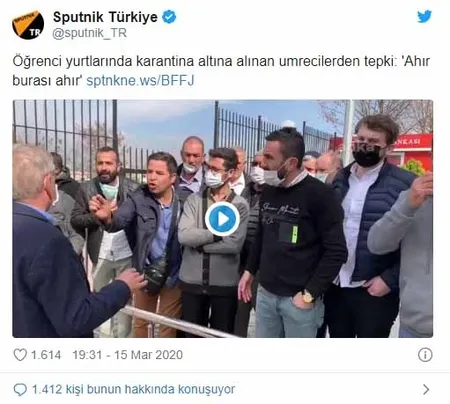Open the Twitter bird logo
Screen dimensions: 450x404
[424, 16]
